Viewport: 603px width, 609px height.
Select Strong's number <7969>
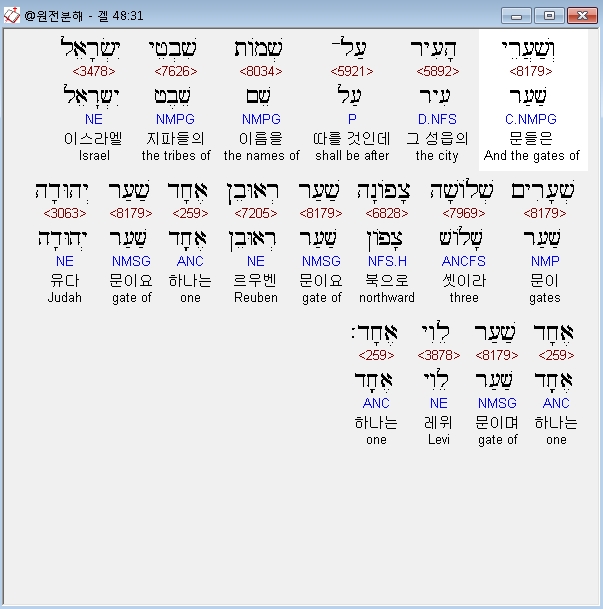pyautogui.click(x=464, y=213)
